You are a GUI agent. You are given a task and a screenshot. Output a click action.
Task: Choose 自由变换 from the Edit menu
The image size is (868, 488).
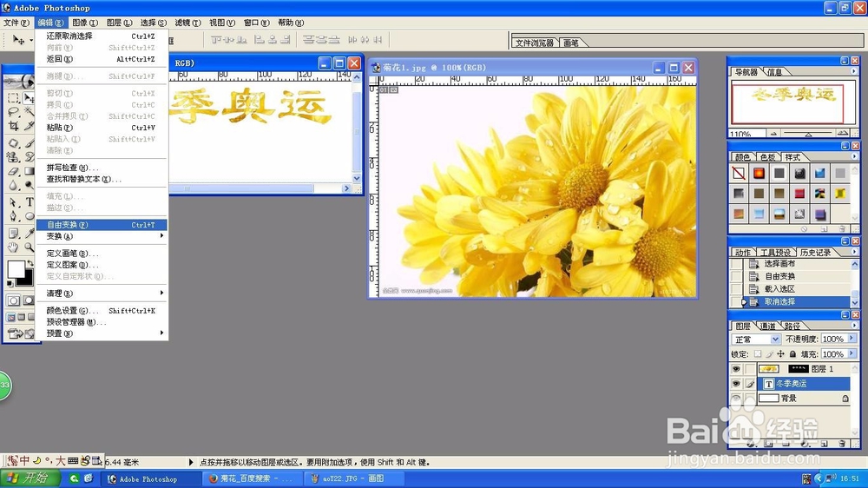coord(102,225)
